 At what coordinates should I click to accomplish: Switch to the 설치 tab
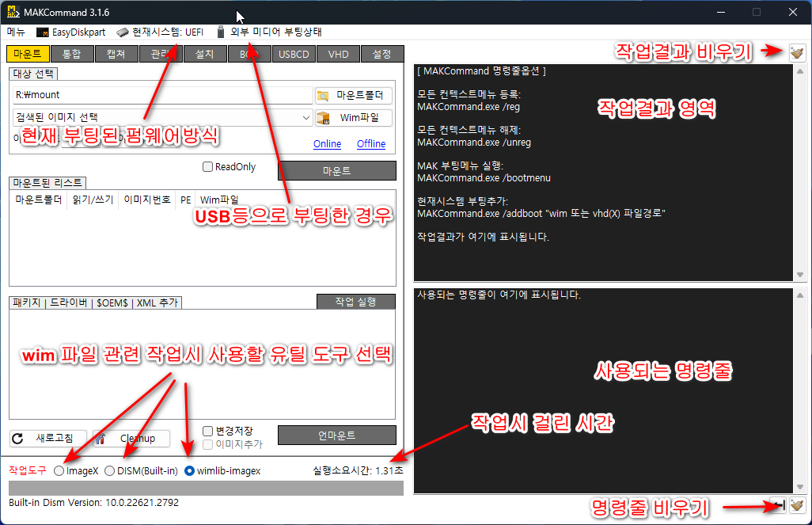[x=205, y=54]
